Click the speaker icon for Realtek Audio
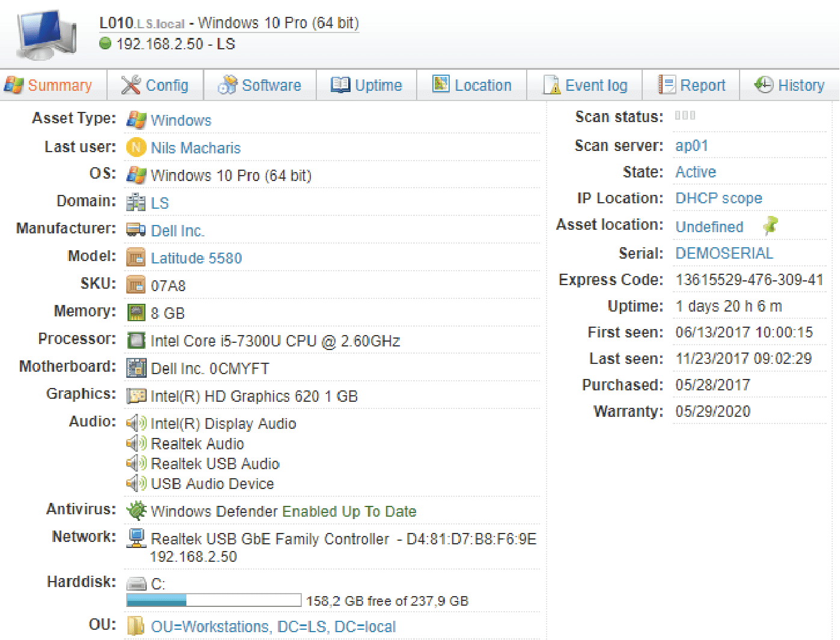 coord(136,443)
